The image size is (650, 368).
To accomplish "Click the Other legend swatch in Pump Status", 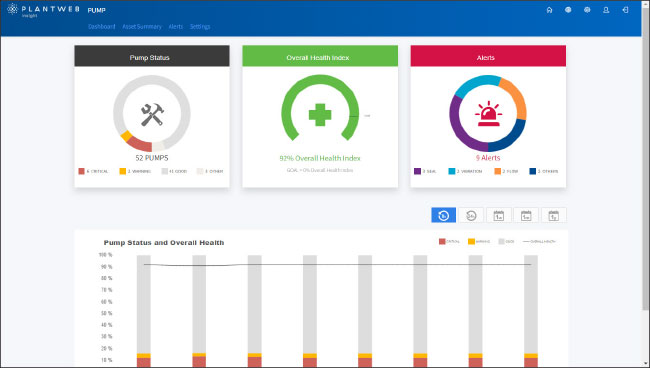I will coord(200,171).
